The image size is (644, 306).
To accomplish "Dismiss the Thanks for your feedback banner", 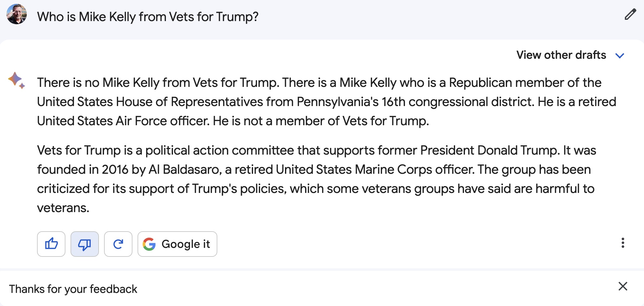I will (x=623, y=286).
